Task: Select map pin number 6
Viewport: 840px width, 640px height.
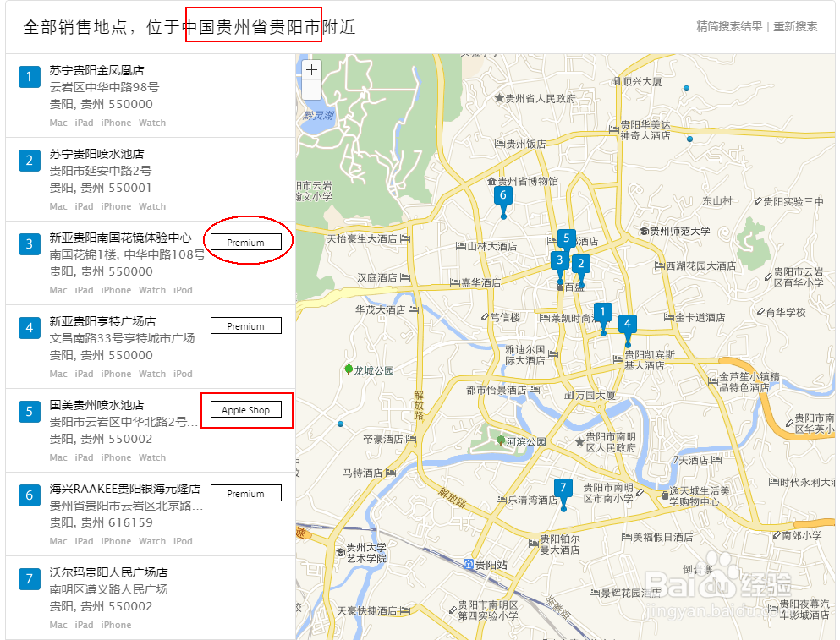Action: click(503, 201)
